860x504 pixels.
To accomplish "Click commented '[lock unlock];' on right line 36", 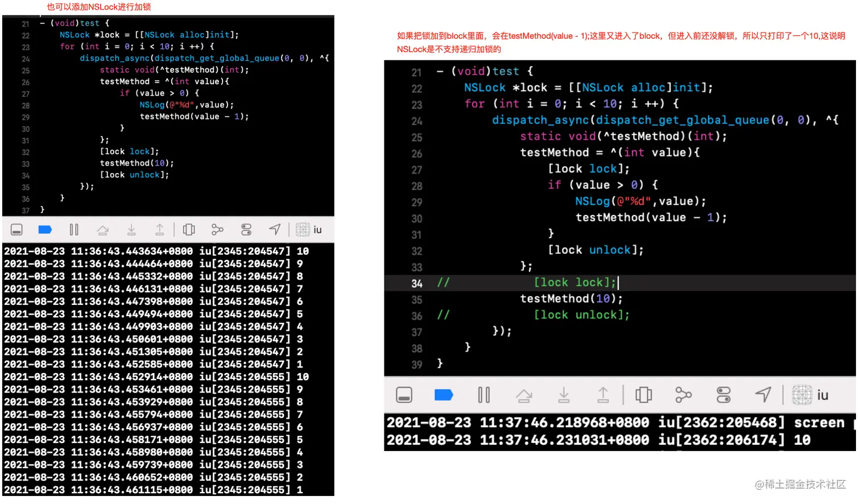I will pos(582,315).
